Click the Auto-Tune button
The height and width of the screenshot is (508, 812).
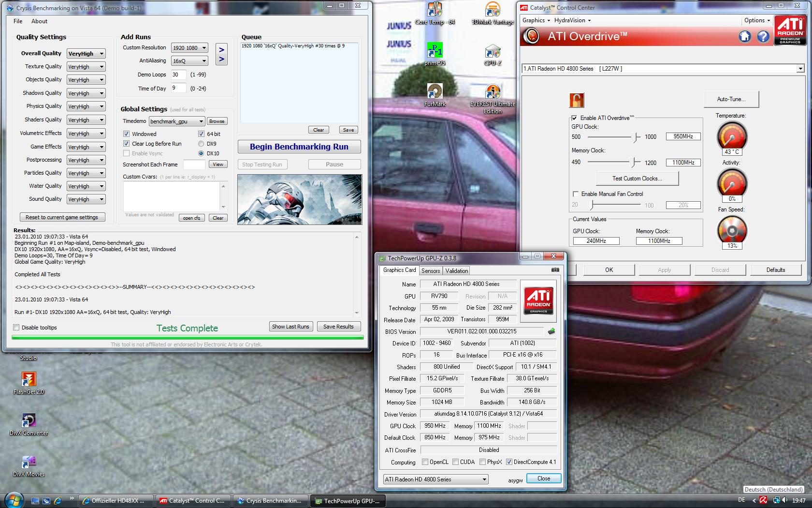pos(731,99)
